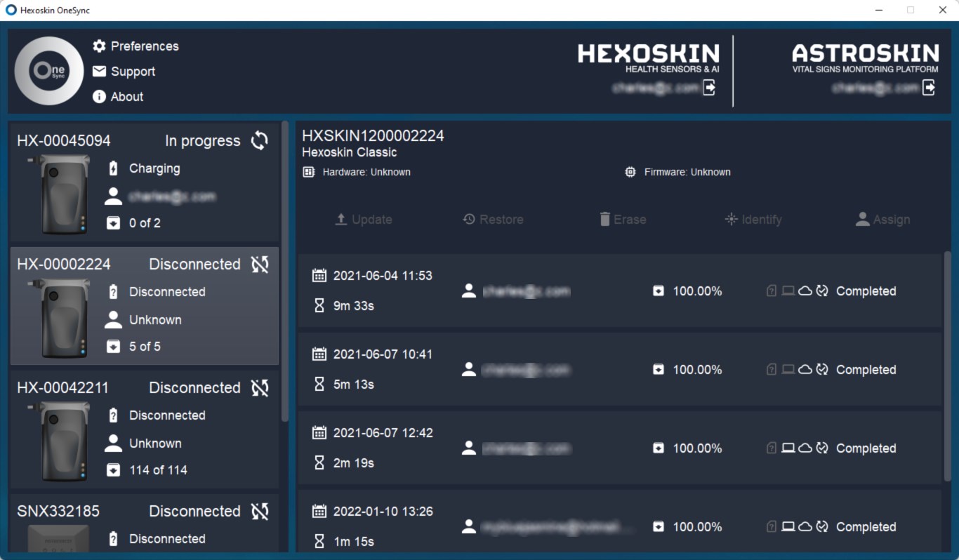Click the Support envelope icon

99,72
